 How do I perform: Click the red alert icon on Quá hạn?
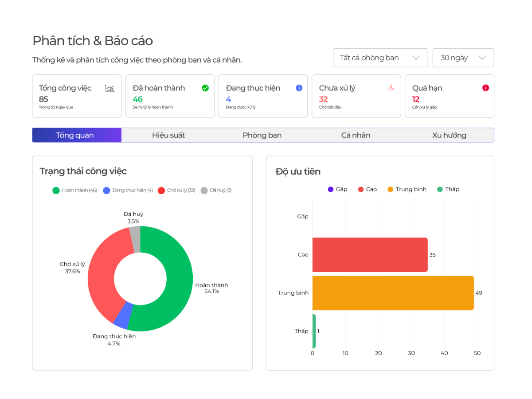[x=485, y=88]
